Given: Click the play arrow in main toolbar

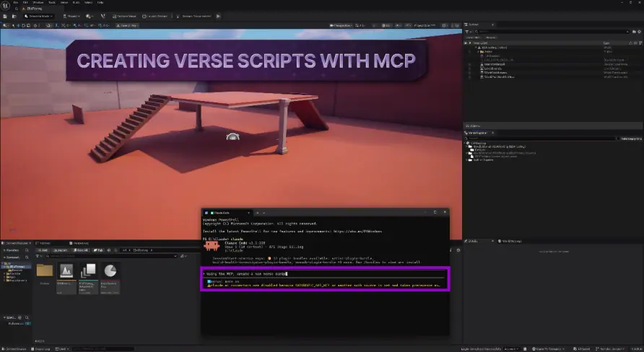Looking at the screenshot, I should point(219,17).
